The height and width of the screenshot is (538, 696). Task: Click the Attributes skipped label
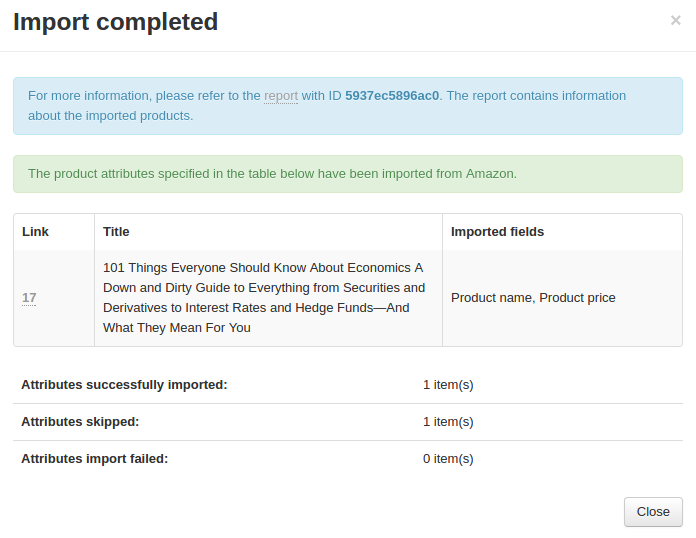[80, 422]
